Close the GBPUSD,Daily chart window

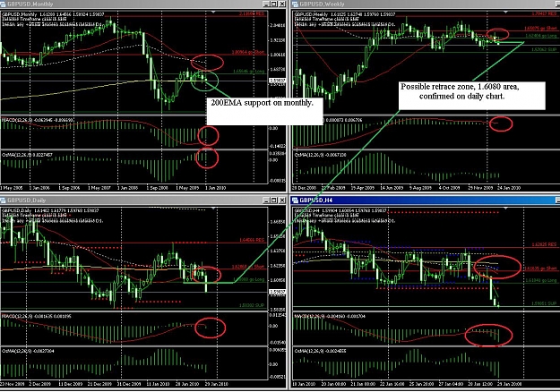pyautogui.click(x=281, y=200)
